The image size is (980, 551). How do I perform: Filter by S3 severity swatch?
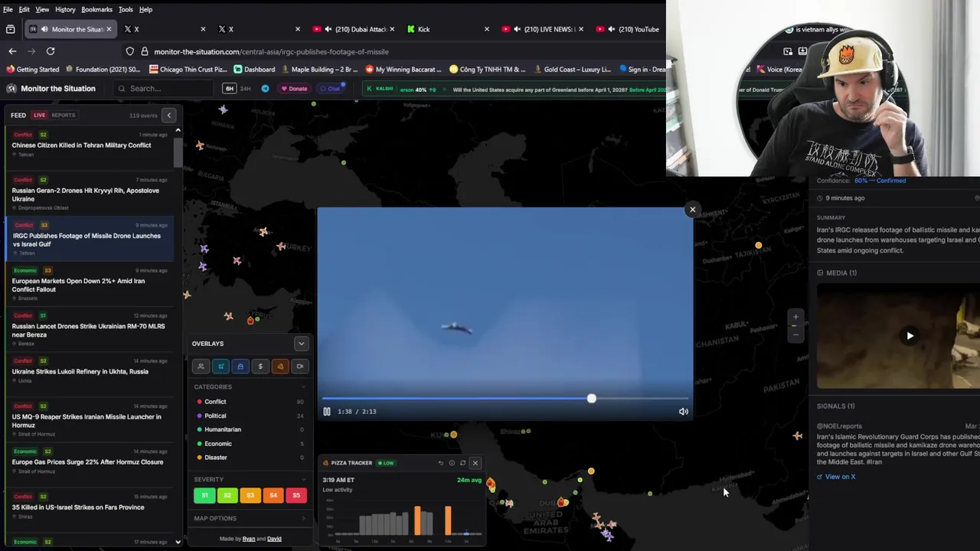pyautogui.click(x=250, y=495)
